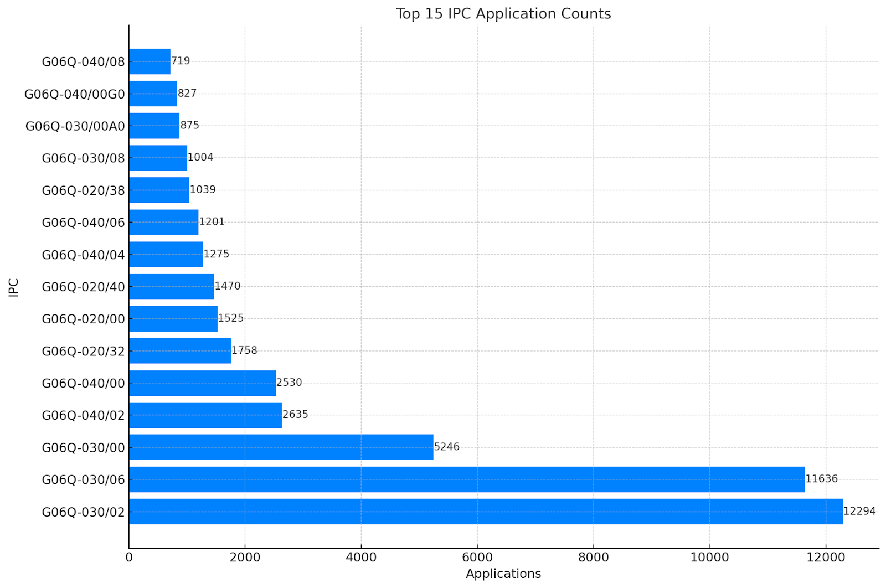Click the 11636 value label
Screen dimensions: 886x588
pyautogui.click(x=821, y=479)
